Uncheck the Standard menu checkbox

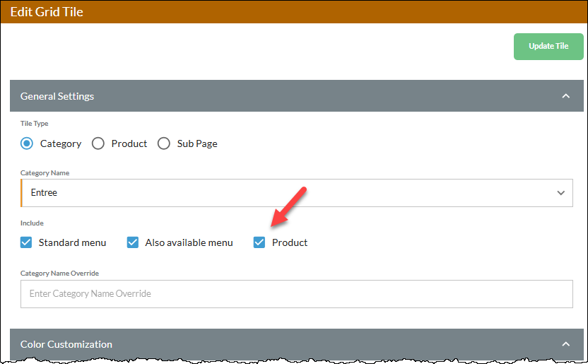[26, 242]
